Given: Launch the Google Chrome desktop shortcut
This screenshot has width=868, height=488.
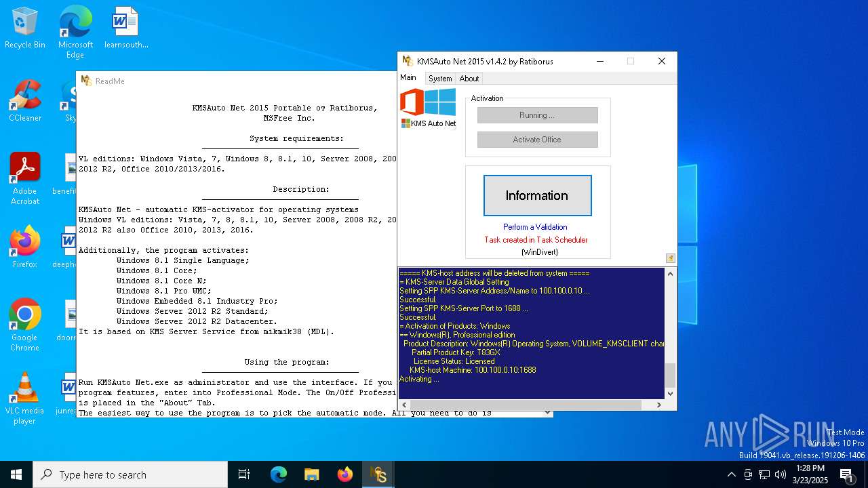Looking at the screenshot, I should (25, 325).
